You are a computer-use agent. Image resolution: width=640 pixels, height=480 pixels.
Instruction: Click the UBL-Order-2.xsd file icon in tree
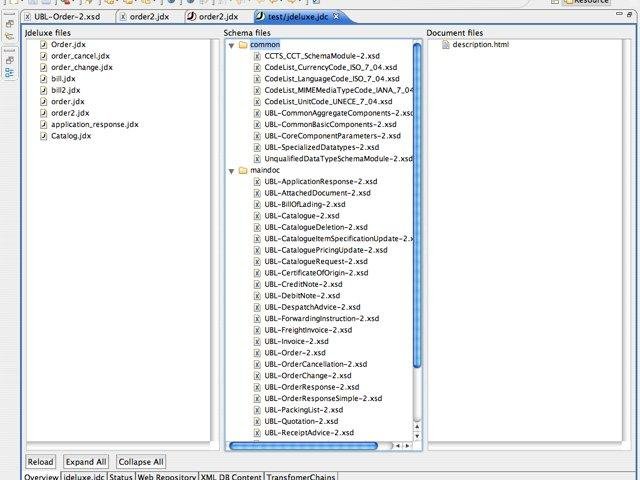click(257, 353)
